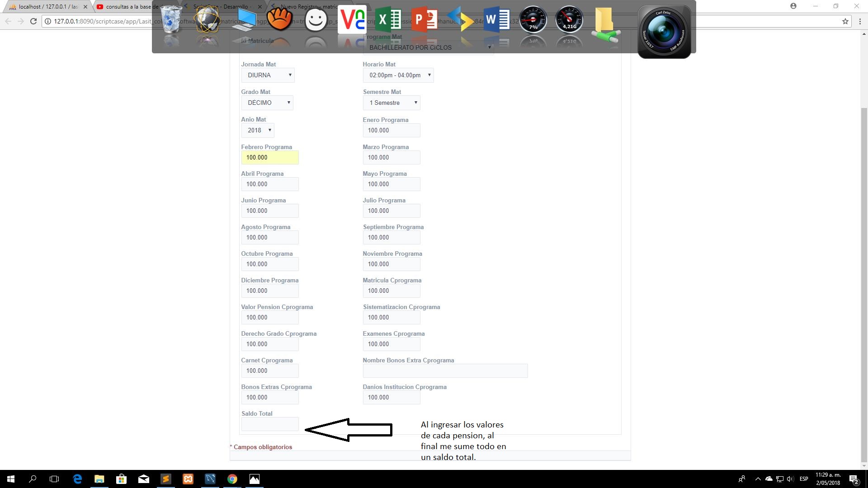The width and height of the screenshot is (868, 488).
Task: Open Windows search in the taskbar
Action: (33, 479)
